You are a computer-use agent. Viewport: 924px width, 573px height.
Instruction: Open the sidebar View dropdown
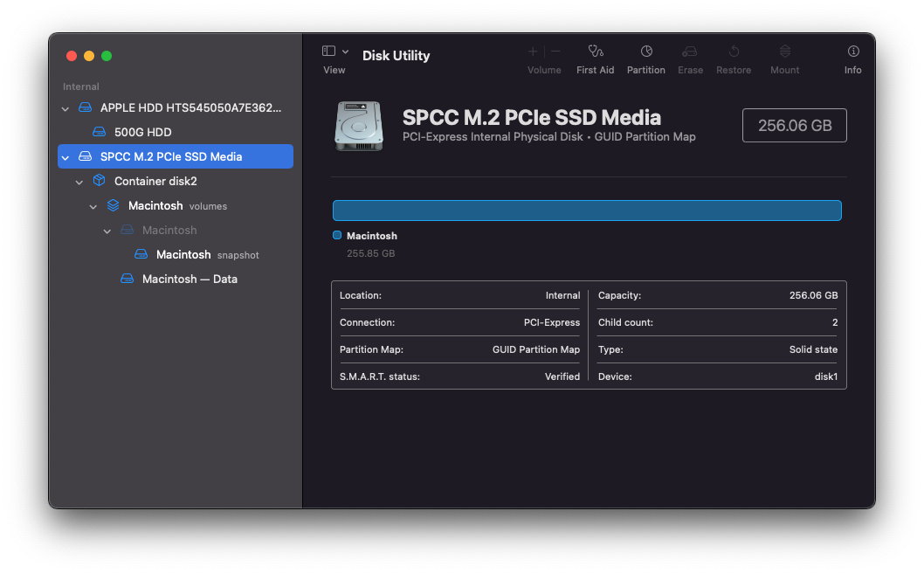334,52
